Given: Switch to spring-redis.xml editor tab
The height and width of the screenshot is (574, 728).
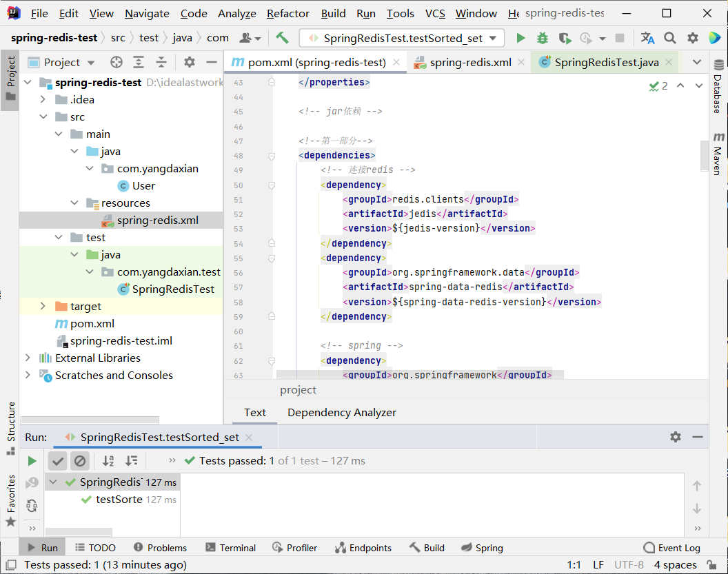Looking at the screenshot, I should point(470,62).
